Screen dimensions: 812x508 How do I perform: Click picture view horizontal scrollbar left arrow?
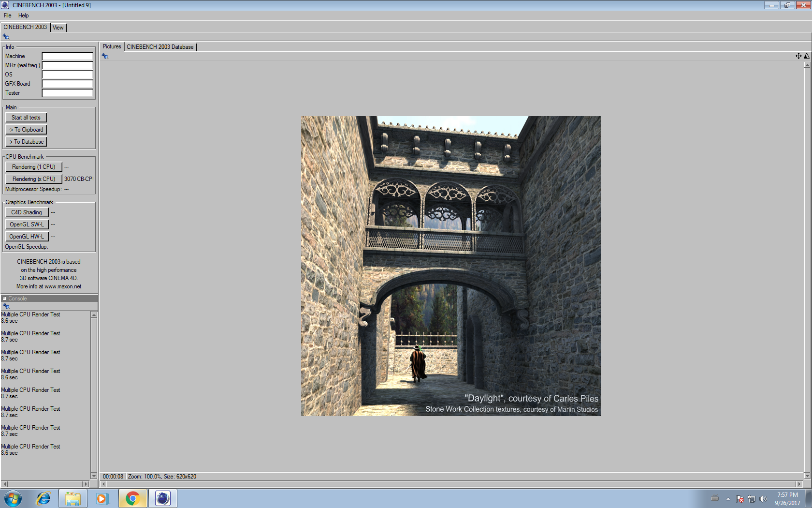(103, 484)
